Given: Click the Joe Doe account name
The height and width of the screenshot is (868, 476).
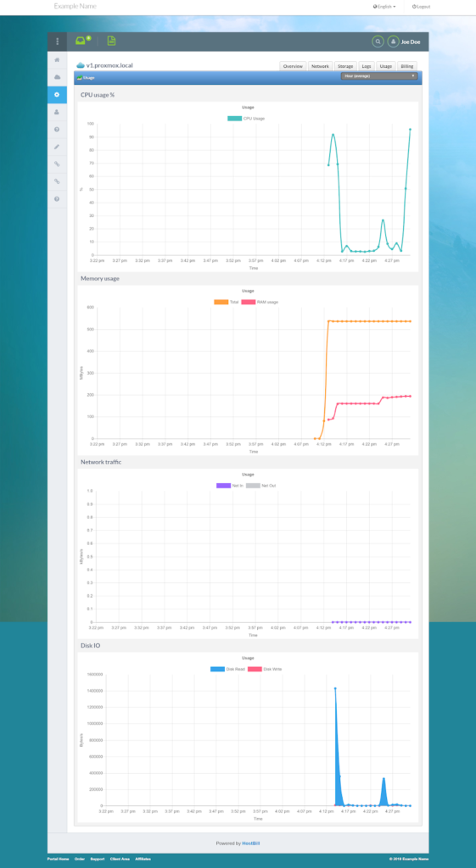Looking at the screenshot, I should 411,42.
